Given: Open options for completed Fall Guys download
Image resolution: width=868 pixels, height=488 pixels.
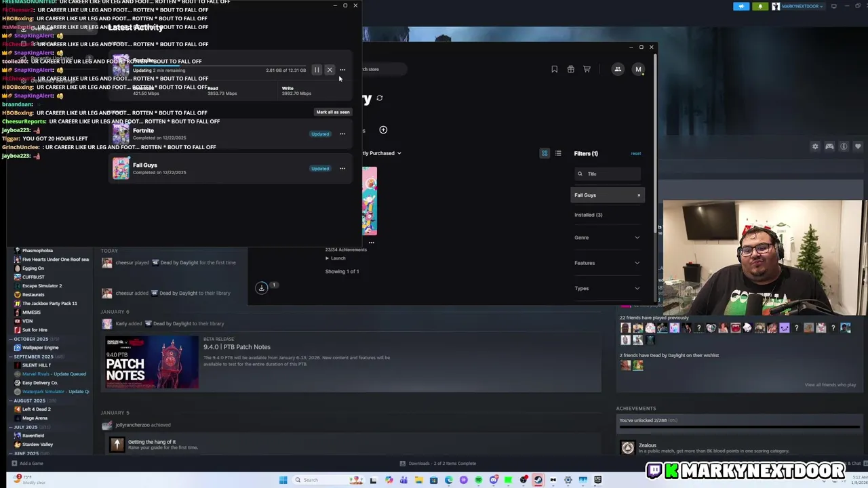Looking at the screenshot, I should [x=342, y=169].
